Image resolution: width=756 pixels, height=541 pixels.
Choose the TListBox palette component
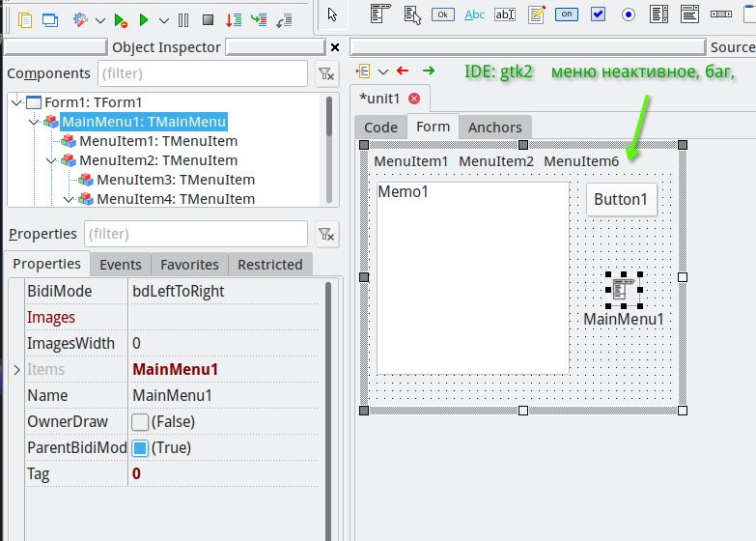coord(658,14)
